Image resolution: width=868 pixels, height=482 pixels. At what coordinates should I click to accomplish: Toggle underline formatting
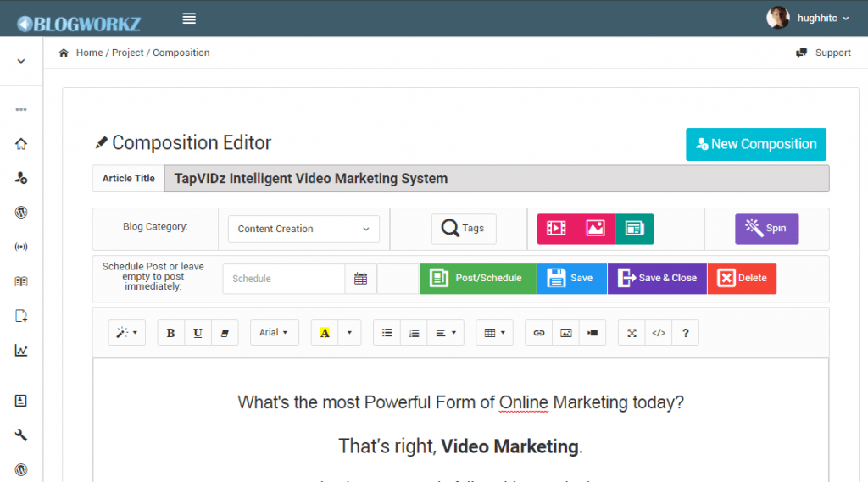pos(198,333)
